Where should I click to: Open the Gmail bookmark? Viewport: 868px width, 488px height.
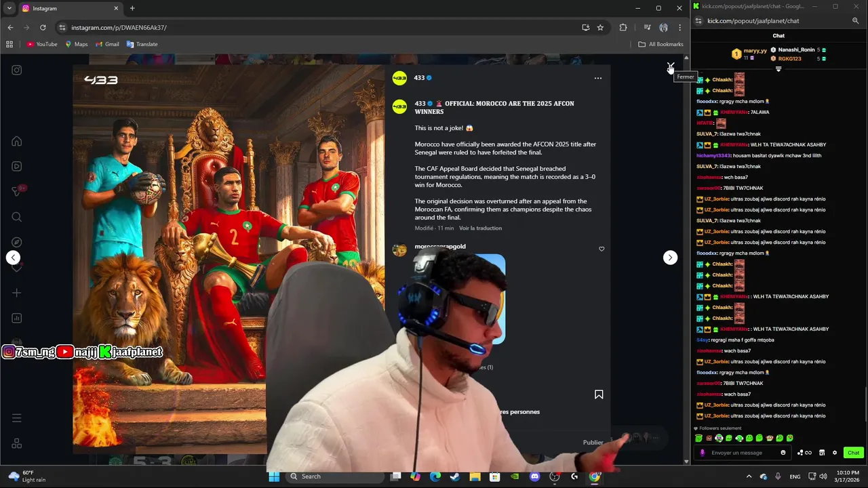(x=107, y=44)
